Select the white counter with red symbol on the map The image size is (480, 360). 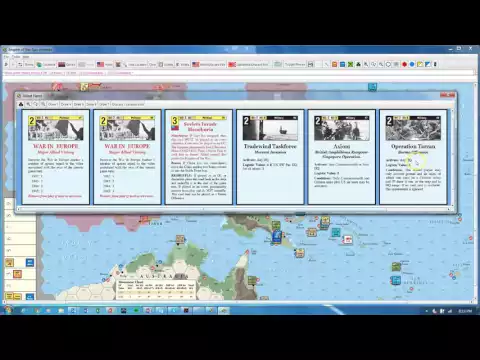pos(348,239)
